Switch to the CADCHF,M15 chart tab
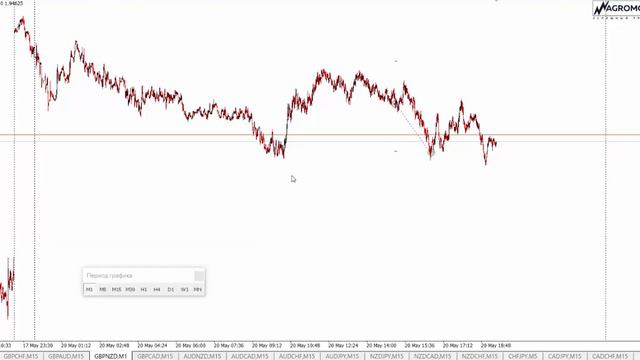The height and width of the screenshot is (360, 640). 610,356
